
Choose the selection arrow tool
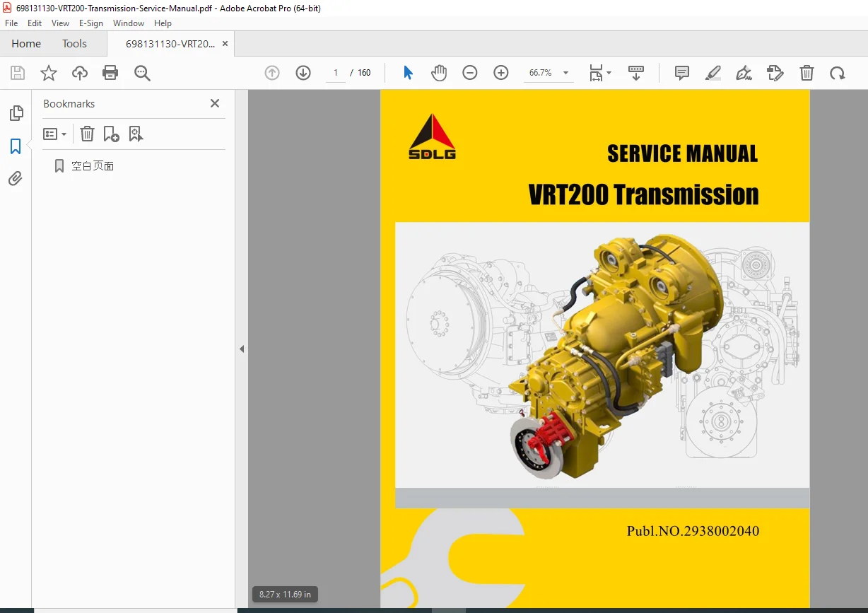coord(408,73)
